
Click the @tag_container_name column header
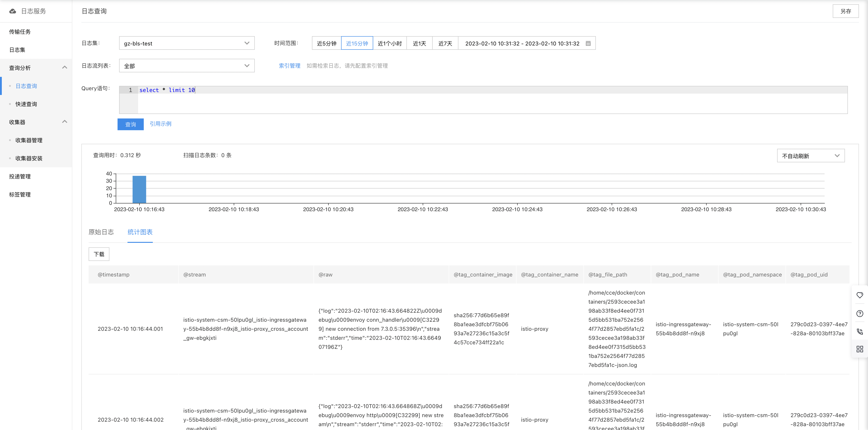[550, 275]
